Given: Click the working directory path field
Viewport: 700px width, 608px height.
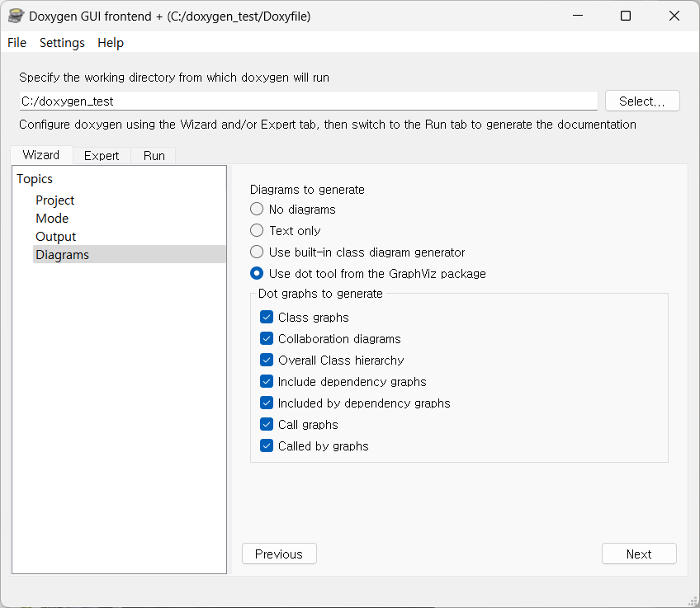Looking at the screenshot, I should pyautogui.click(x=308, y=101).
